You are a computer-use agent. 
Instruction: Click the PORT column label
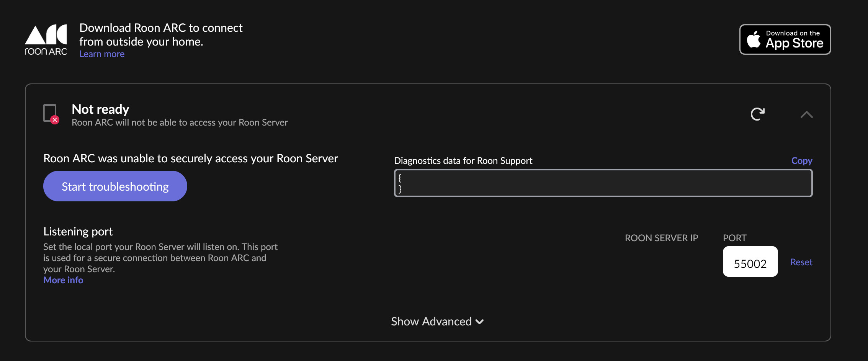734,238
